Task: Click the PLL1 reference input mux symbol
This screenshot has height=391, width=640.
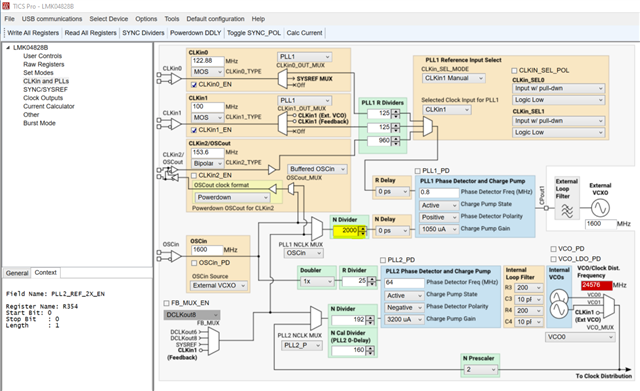Action: tap(428, 127)
